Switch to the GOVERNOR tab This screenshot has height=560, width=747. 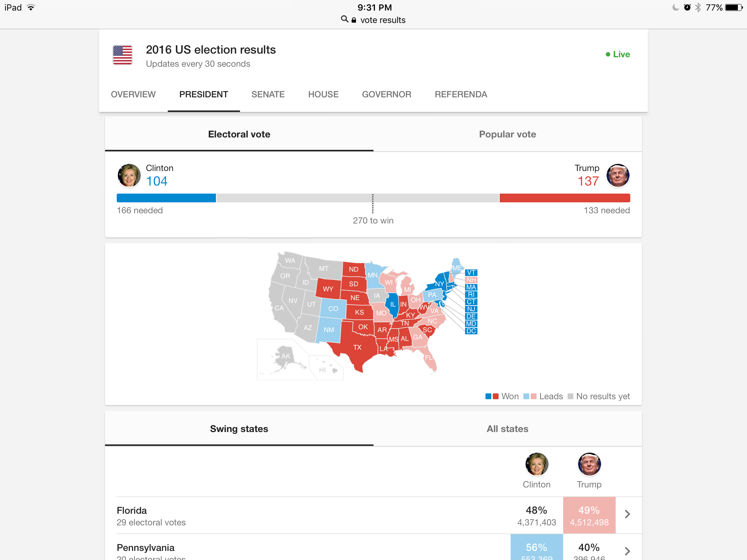pos(386,94)
